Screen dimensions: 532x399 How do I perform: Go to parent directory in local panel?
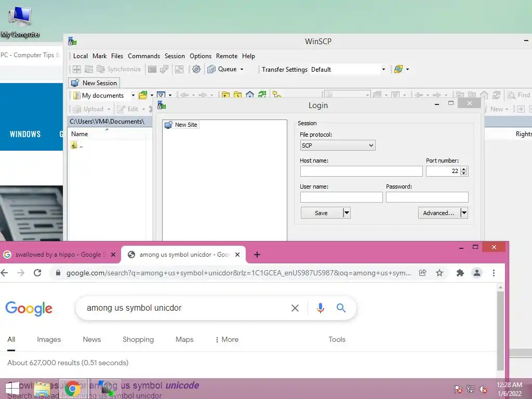(x=225, y=95)
